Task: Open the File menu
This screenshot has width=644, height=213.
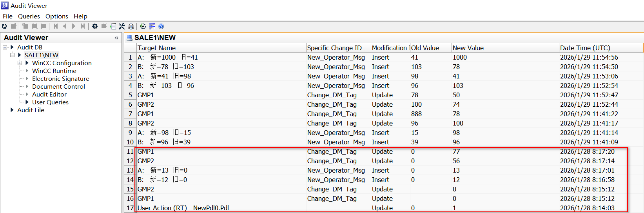Action: [x=7, y=16]
